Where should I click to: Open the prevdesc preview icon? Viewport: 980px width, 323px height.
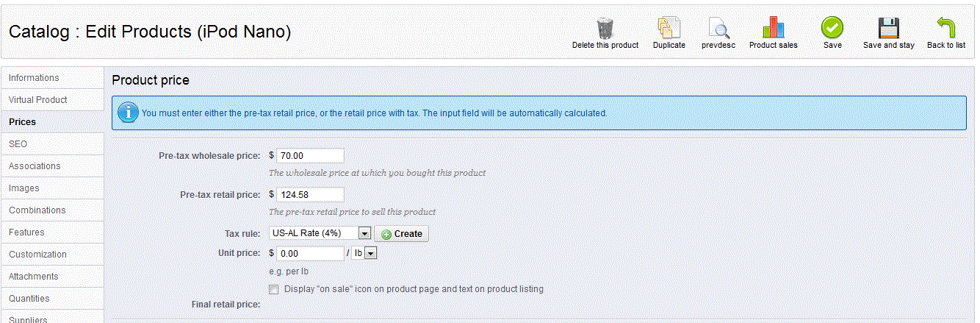[718, 28]
